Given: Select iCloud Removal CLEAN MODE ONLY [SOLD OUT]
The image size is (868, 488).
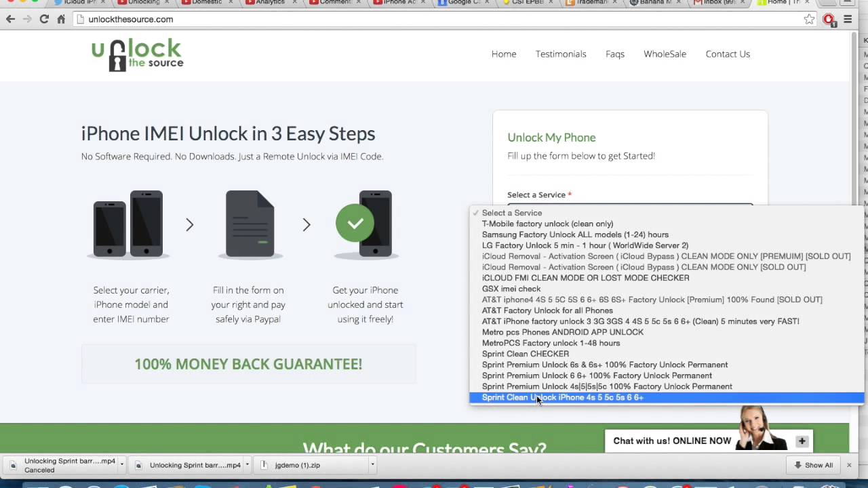Looking at the screenshot, I should coord(667,267).
